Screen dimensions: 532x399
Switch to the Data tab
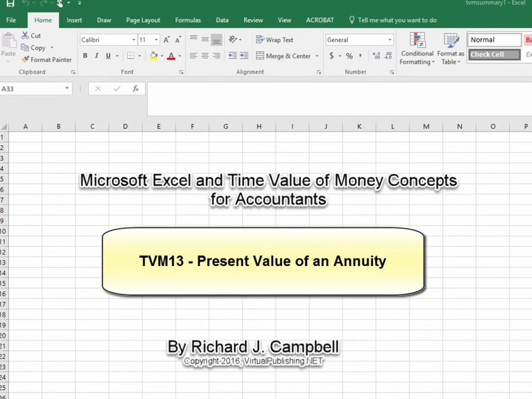(x=222, y=20)
